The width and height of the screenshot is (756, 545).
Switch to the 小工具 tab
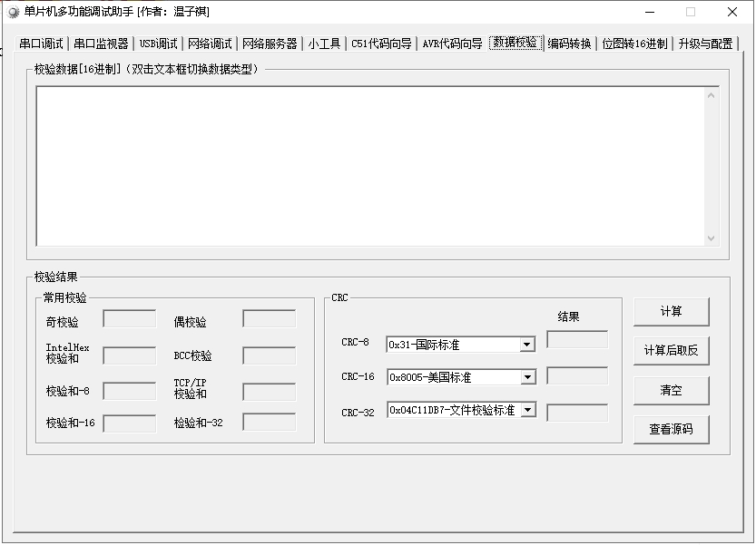pyautogui.click(x=324, y=44)
